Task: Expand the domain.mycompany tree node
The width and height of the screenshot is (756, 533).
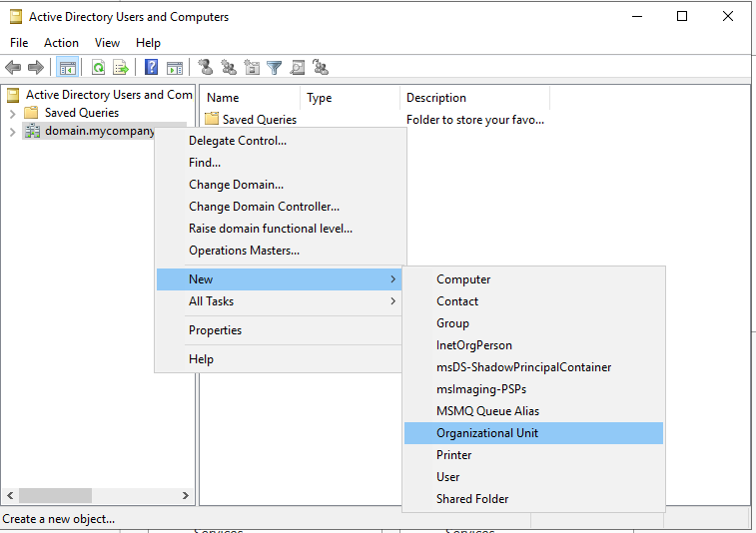Action: click(12, 132)
